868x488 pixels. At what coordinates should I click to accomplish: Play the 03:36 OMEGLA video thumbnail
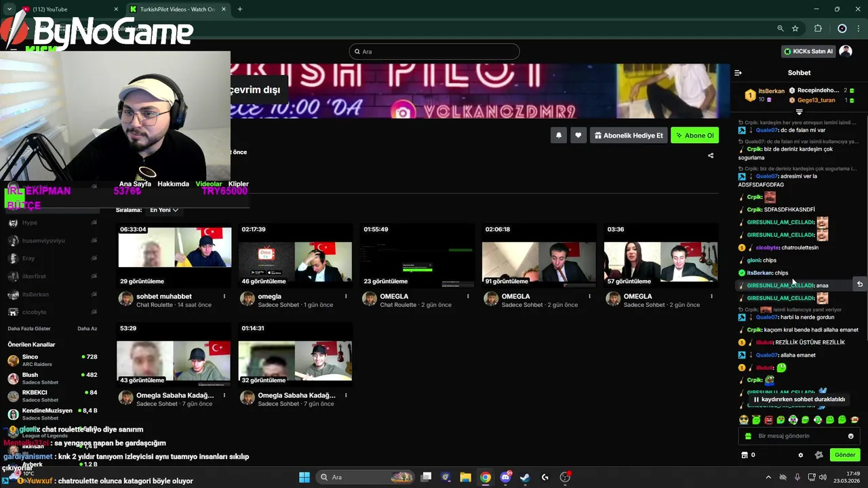coord(661,256)
